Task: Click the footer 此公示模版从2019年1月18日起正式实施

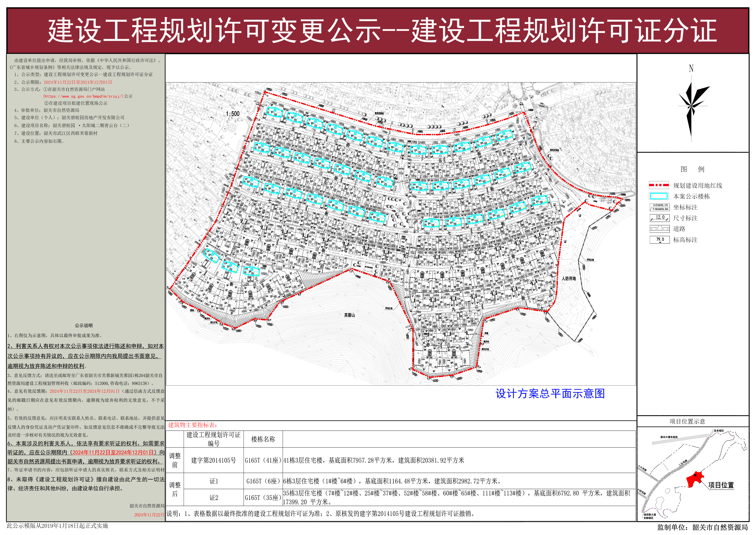Action: pyautogui.click(x=57, y=526)
